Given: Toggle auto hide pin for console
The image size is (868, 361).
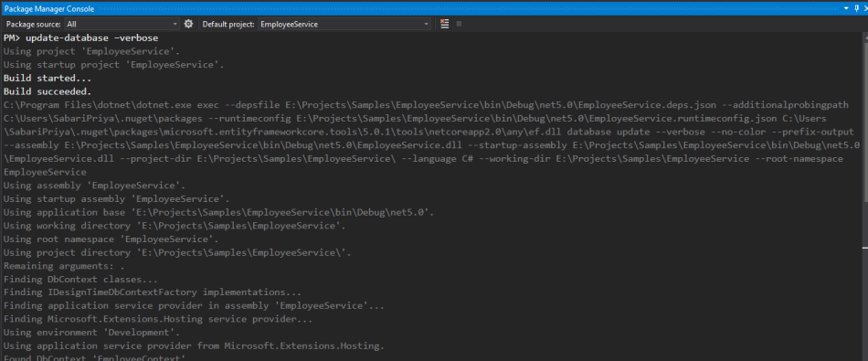Looking at the screenshot, I should coord(856,8).
